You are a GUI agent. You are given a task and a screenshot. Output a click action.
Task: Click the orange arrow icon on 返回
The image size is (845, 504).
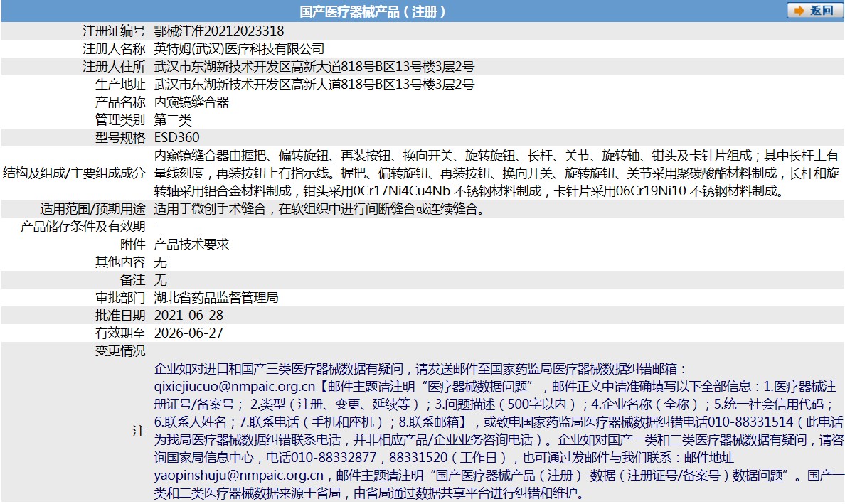(799, 11)
